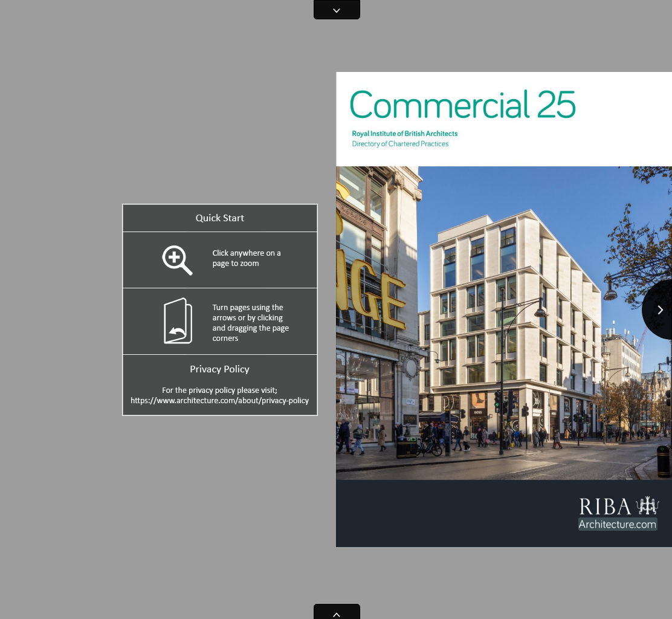672x619 pixels.
Task: Click the zoom magnifier icon in Quick Start
Action: [x=177, y=260]
